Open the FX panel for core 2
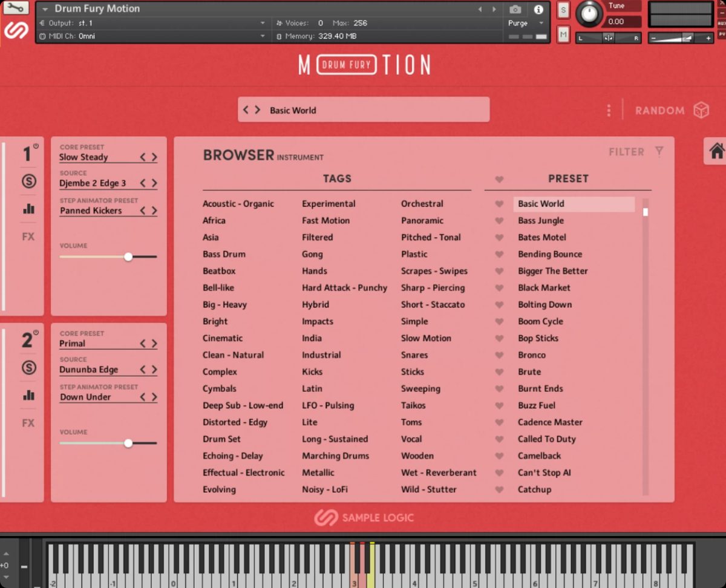Viewport: 726px width, 588px height. (x=28, y=423)
